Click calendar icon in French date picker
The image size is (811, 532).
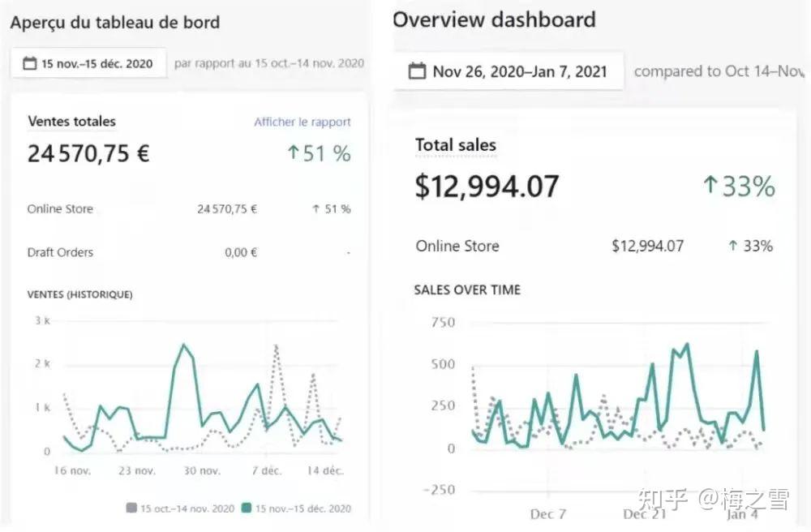coord(30,63)
